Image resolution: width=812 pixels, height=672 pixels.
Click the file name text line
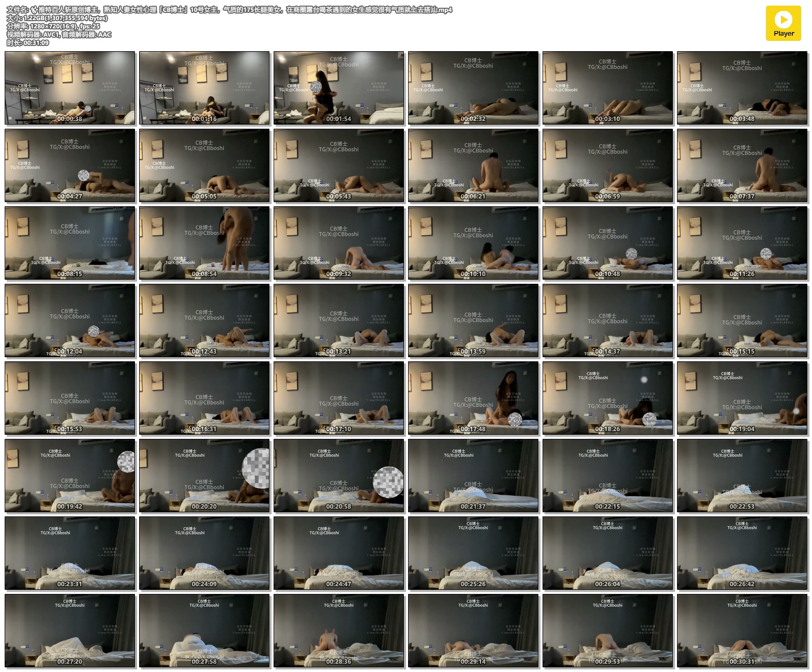coord(229,10)
